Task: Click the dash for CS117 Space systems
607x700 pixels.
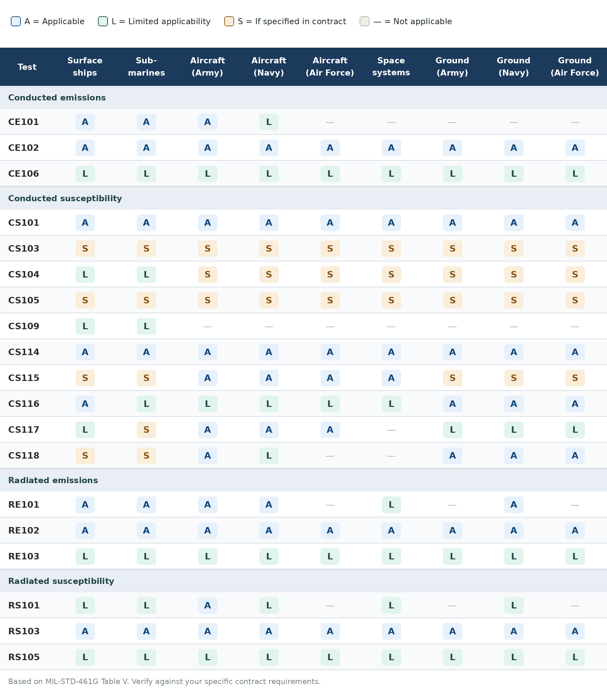Action: coord(391,430)
